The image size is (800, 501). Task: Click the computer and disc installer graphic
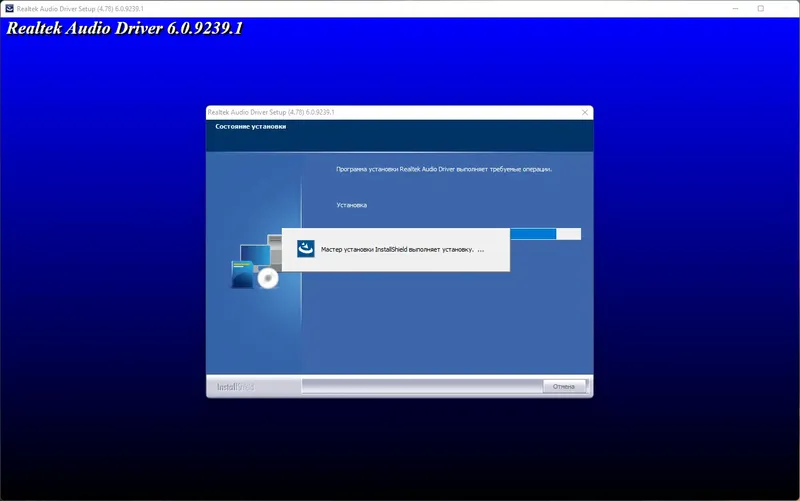[256, 262]
